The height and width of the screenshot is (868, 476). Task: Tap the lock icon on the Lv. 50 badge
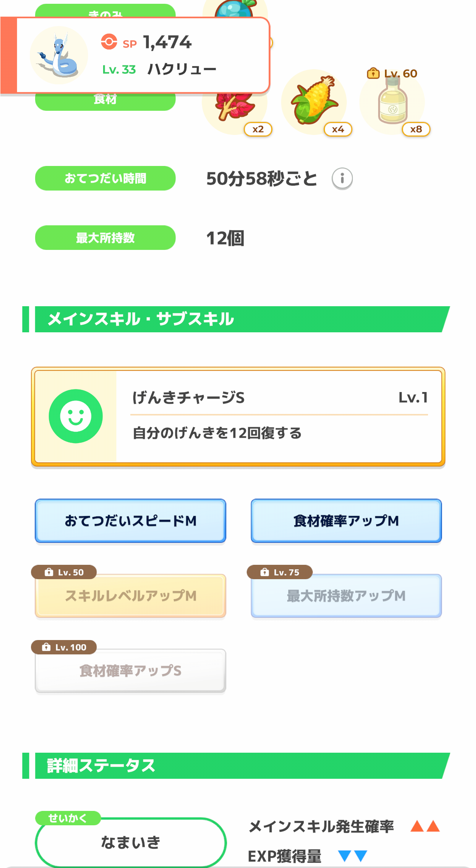coord(49,572)
